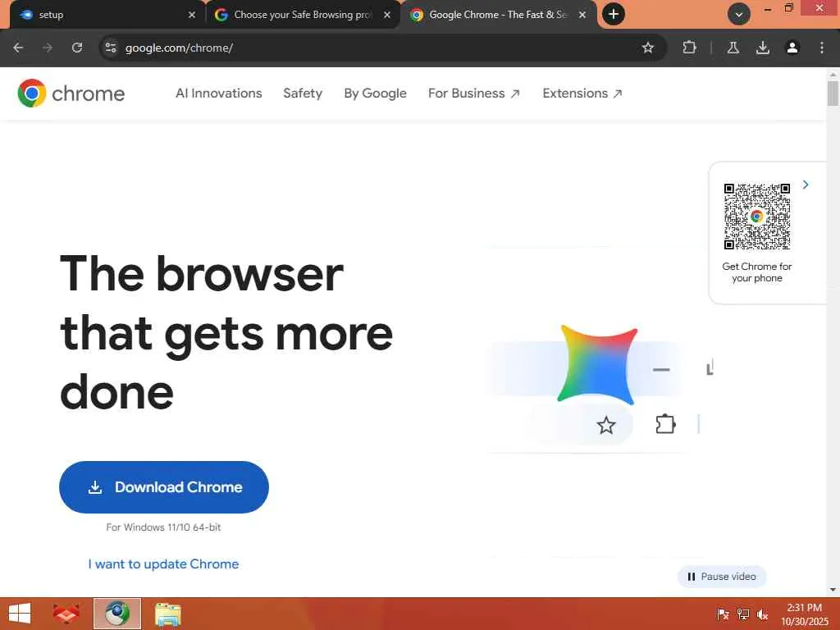
Task: Select the Google Chrome - The Fast tab
Action: pos(498,15)
